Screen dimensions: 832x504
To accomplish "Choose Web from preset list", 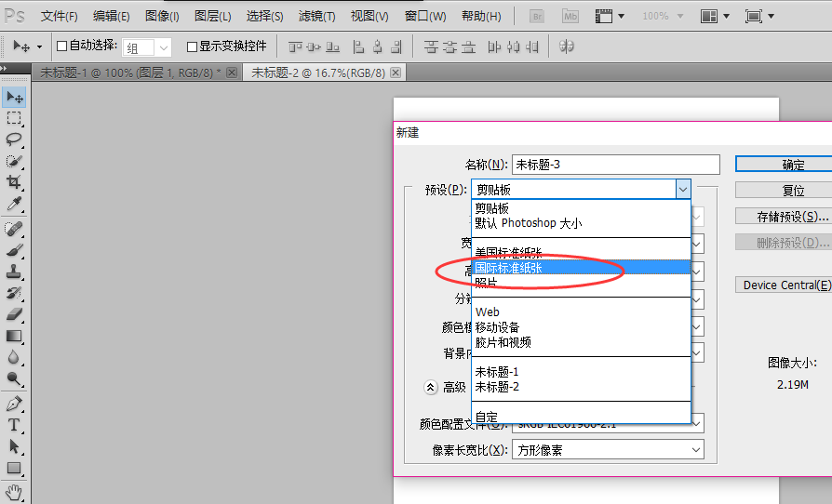I will tap(581, 312).
